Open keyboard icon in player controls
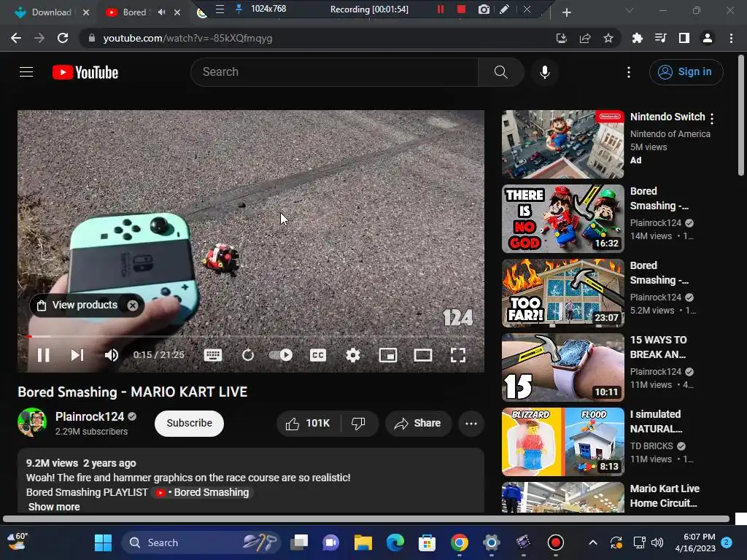Viewport: 747px width, 560px height. 213,355
